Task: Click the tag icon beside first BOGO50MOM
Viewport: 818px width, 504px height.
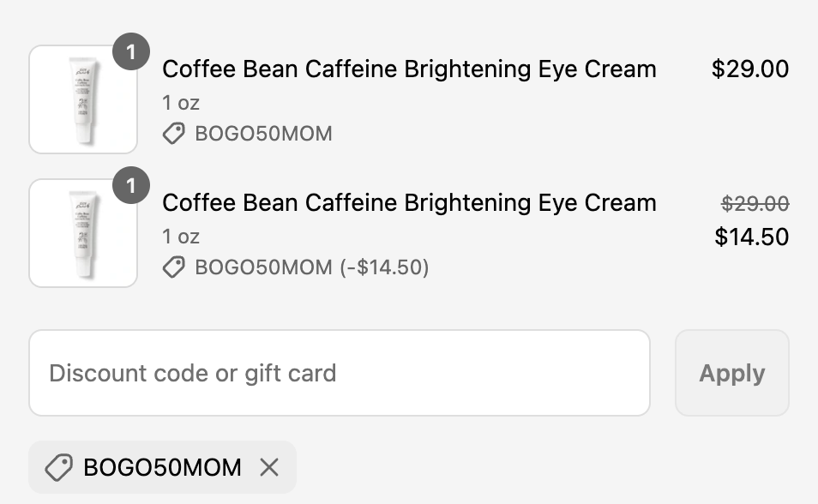Action: point(174,134)
